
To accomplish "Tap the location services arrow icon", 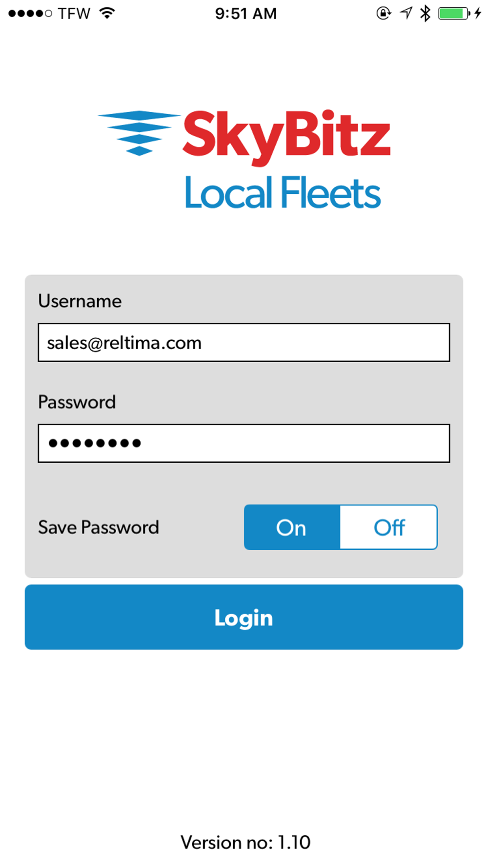I will point(406,13).
